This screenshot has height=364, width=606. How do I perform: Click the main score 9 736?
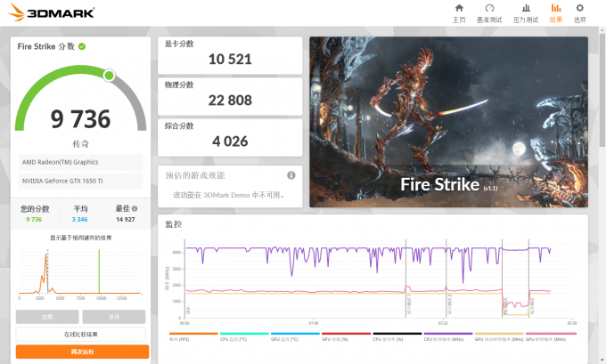pos(81,119)
